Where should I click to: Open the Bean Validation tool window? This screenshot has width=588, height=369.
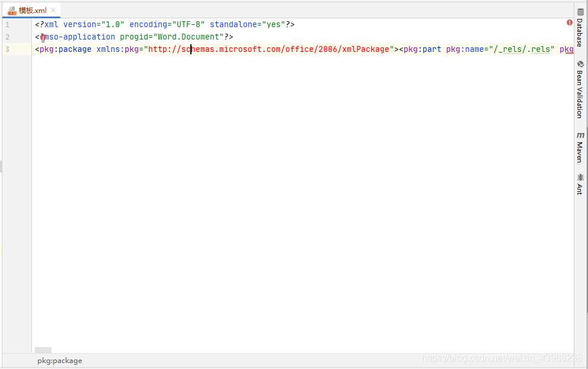click(580, 90)
